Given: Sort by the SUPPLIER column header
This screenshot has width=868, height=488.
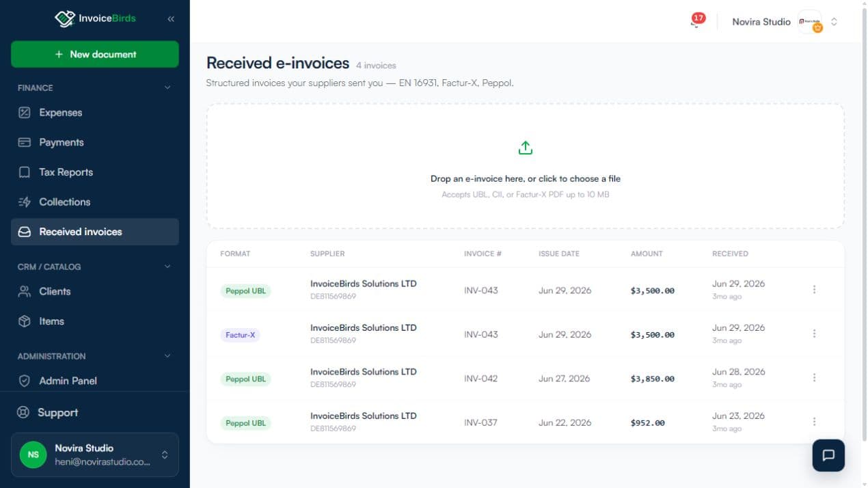Looking at the screenshot, I should click(x=327, y=254).
